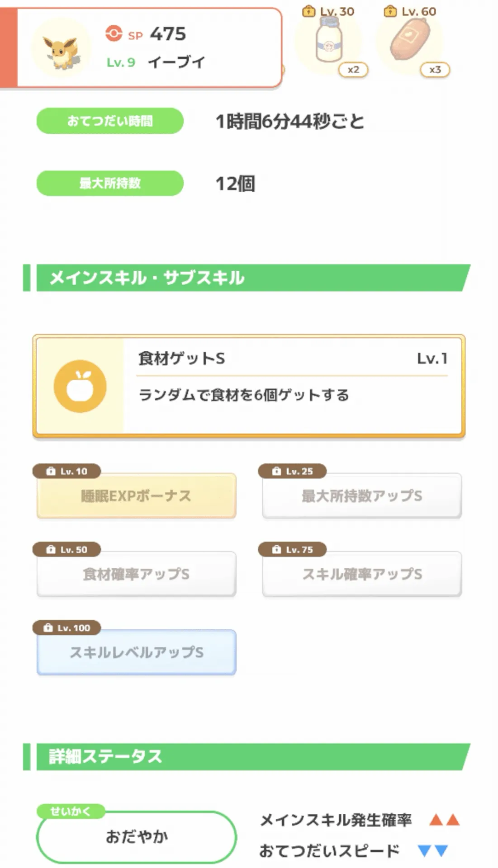Click the おてつだい時間 green label
Screen dimensions: 498x868
click(110, 121)
